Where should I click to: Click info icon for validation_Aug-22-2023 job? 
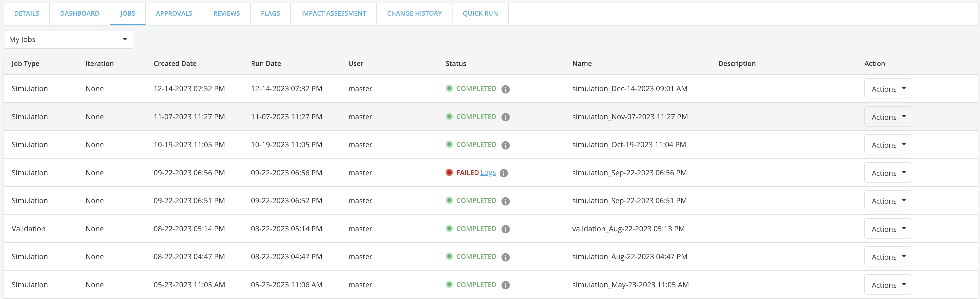pyautogui.click(x=505, y=229)
